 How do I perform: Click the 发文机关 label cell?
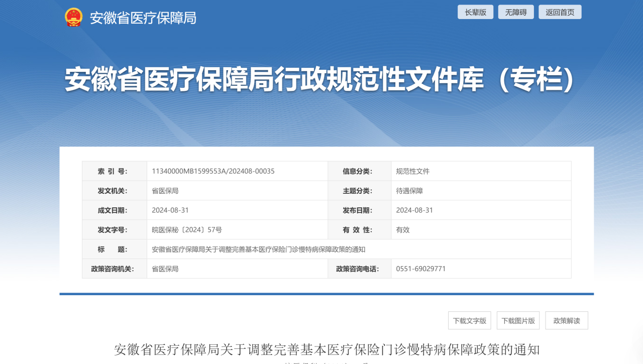[x=115, y=191]
